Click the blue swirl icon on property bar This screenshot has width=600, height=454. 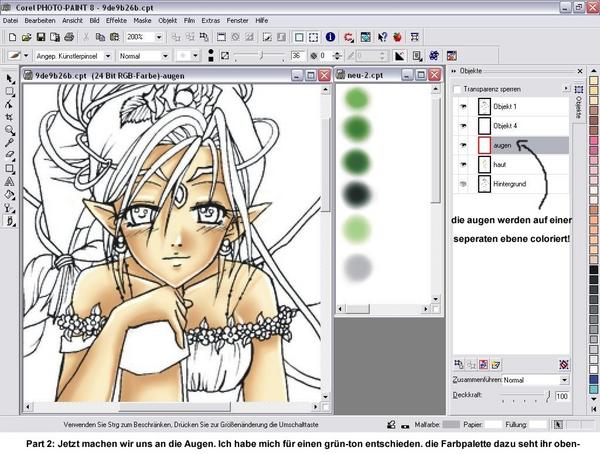pyautogui.click(x=434, y=56)
